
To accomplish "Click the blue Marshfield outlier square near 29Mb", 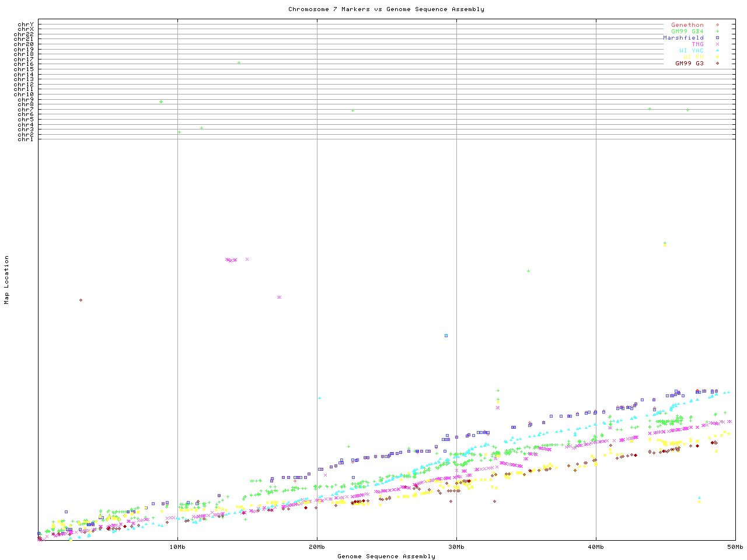I will coord(446,335).
